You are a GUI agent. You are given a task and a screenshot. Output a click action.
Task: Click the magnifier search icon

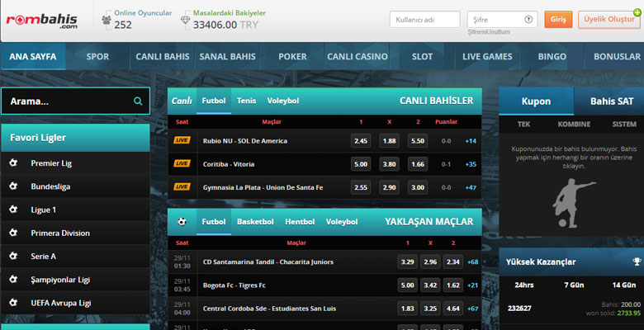[138, 101]
